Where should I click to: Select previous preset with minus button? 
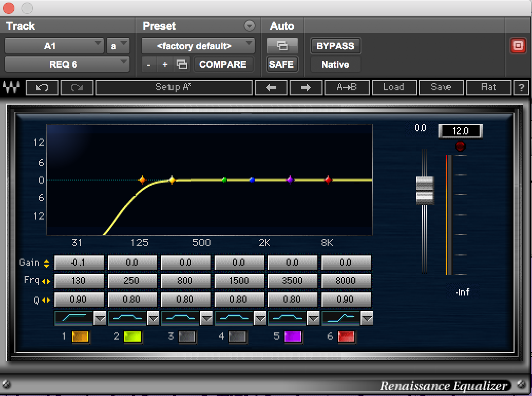tap(148, 65)
